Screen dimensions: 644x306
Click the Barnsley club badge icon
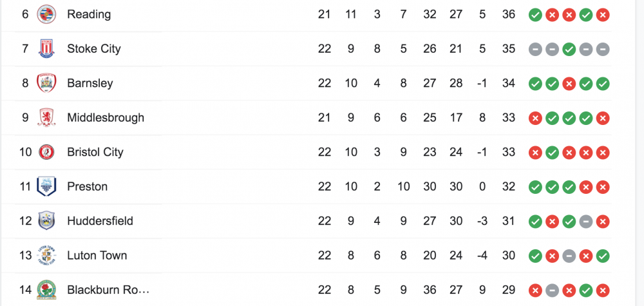pos(46,83)
